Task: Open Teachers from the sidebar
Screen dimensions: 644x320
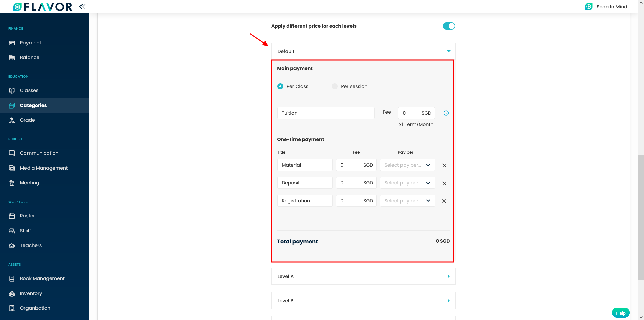Action: tap(31, 245)
